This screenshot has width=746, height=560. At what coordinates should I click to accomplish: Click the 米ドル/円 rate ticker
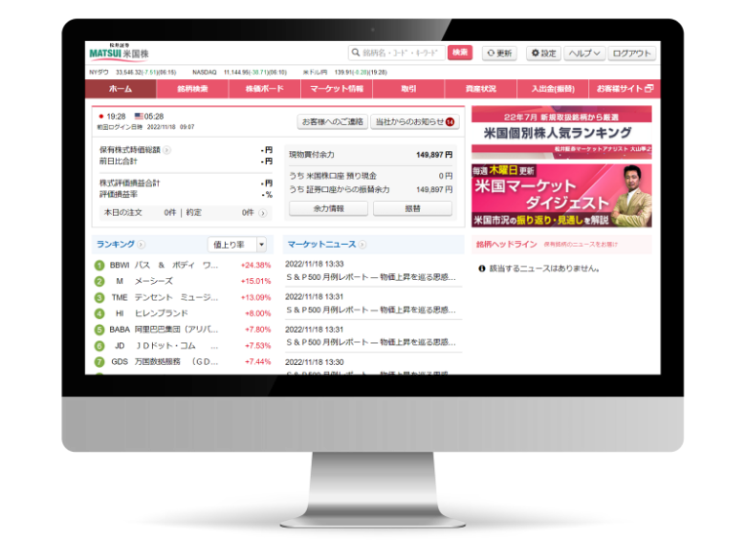coord(345,73)
